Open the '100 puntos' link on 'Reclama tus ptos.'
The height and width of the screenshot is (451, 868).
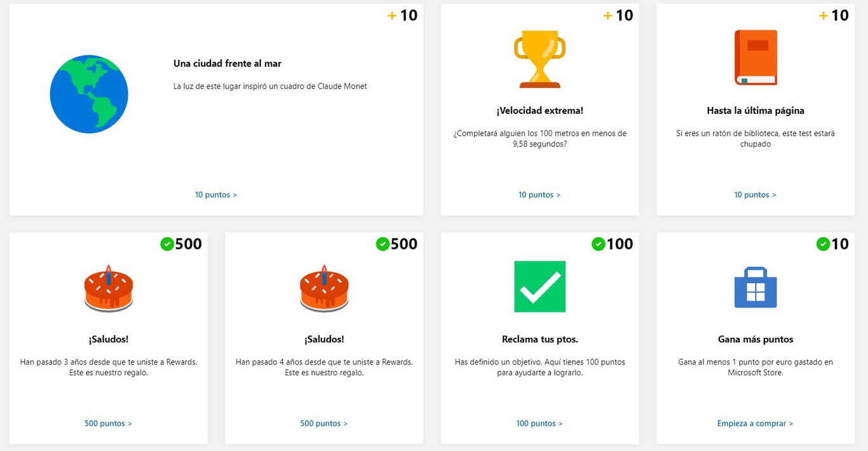[x=539, y=423]
